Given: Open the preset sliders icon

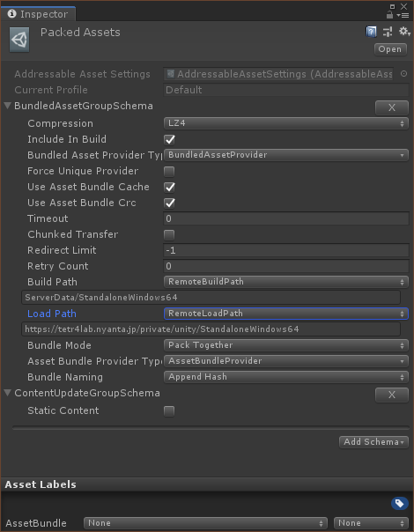Looking at the screenshot, I should click(x=388, y=32).
